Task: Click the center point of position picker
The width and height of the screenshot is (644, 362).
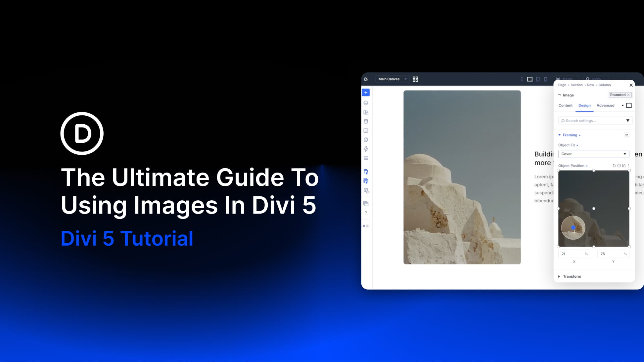Action: point(594,209)
